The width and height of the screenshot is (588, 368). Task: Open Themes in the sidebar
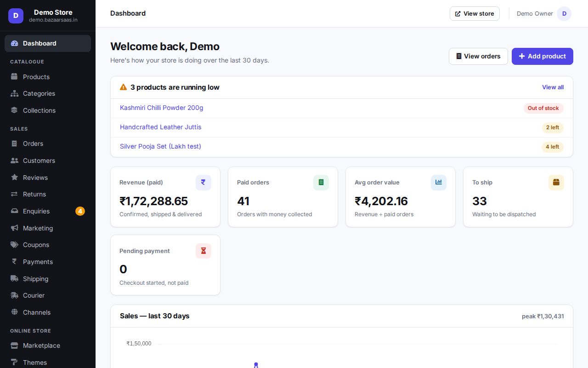[48, 362]
